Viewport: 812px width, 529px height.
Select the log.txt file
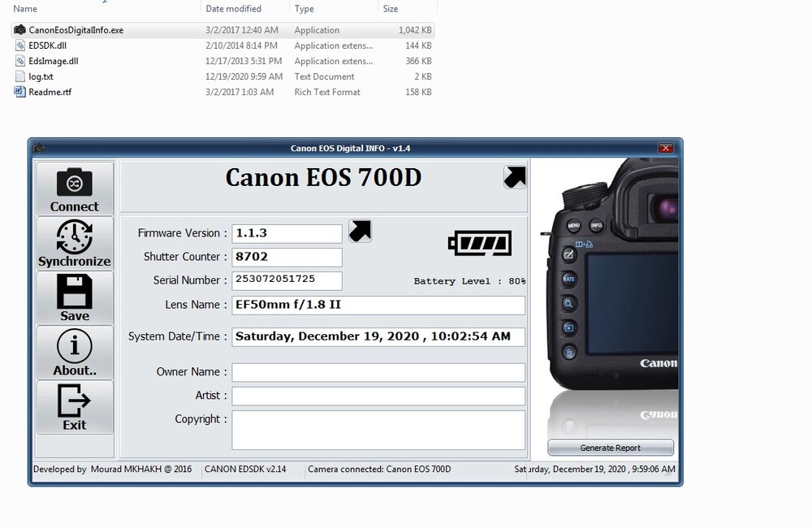(x=41, y=76)
